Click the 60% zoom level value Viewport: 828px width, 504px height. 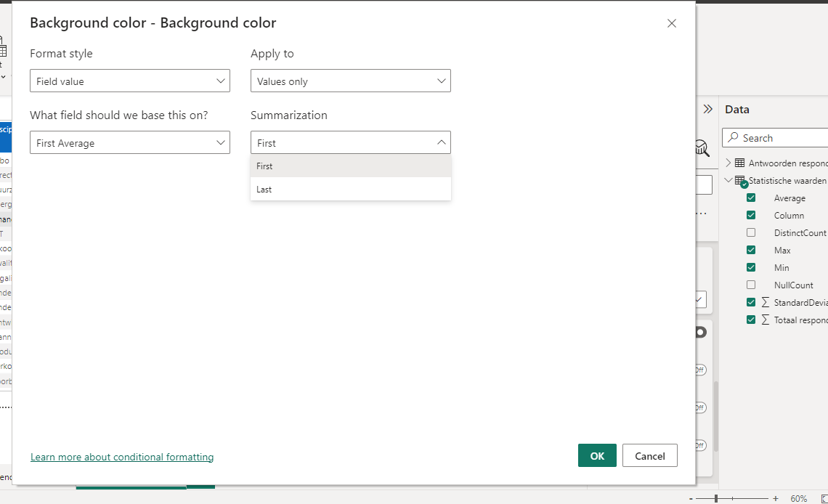[x=798, y=498]
